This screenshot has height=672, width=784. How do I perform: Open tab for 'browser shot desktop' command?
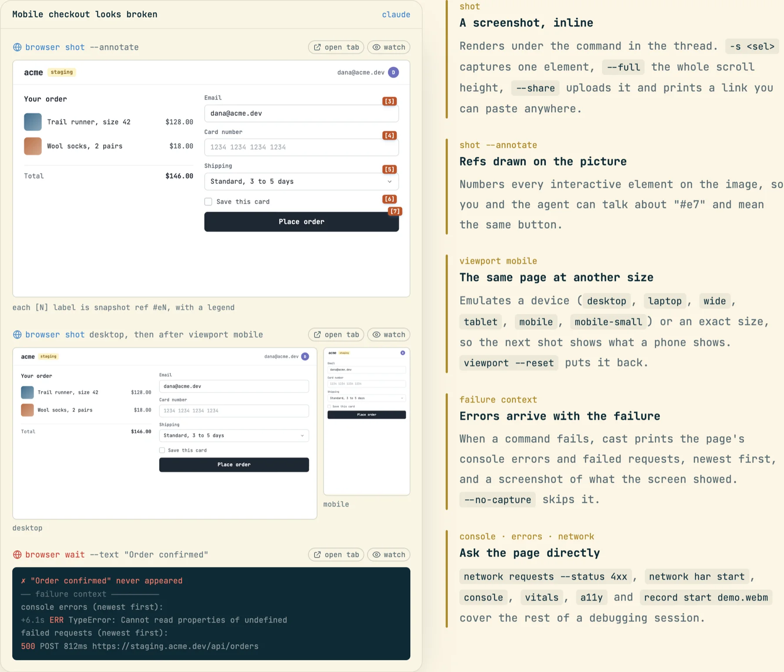(x=336, y=334)
